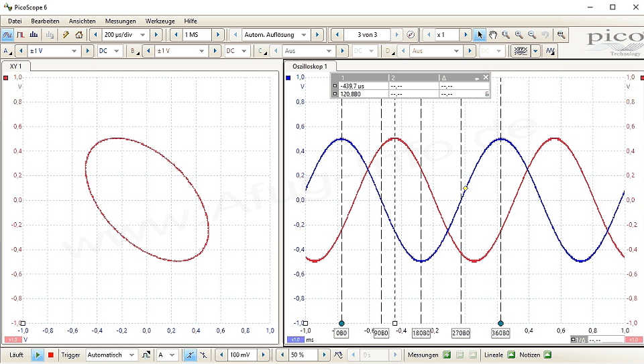
Task: Stop capture with red square button
Action: (x=51, y=355)
